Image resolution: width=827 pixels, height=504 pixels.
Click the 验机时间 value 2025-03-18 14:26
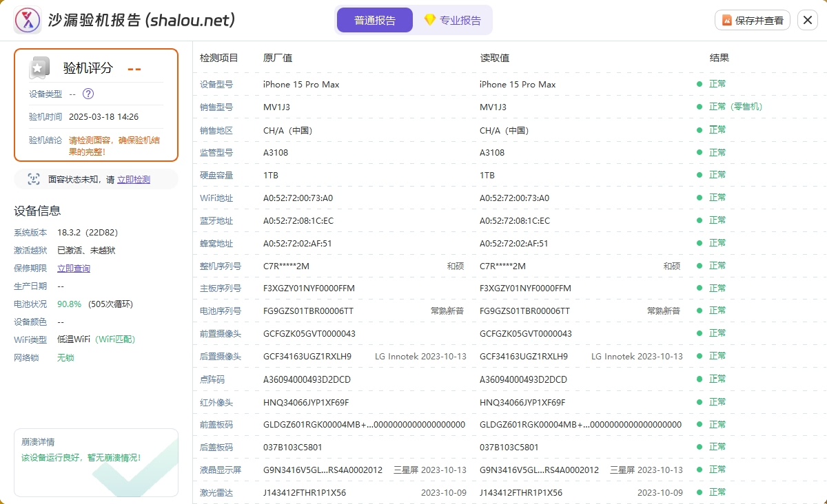click(x=103, y=116)
